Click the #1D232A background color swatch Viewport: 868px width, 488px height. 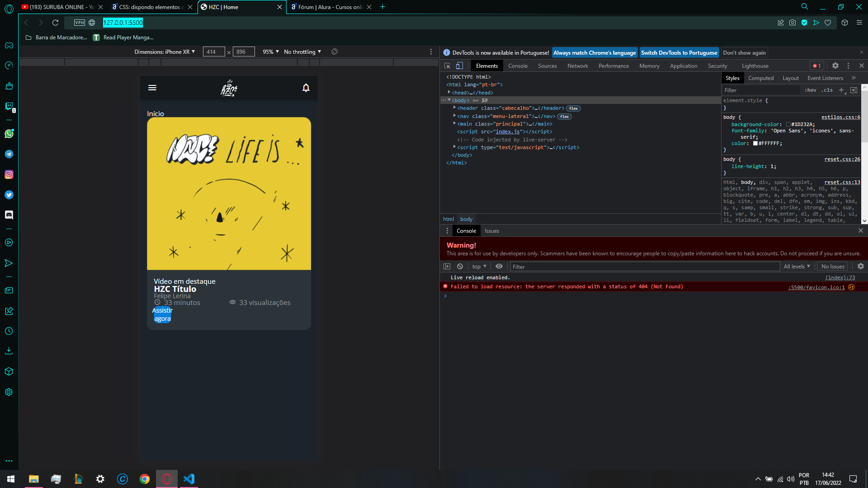click(788, 124)
